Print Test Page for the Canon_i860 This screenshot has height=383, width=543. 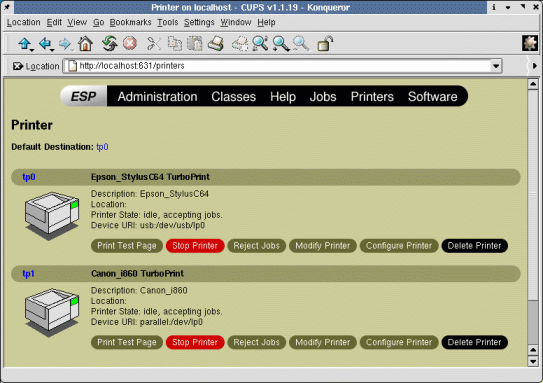point(127,342)
